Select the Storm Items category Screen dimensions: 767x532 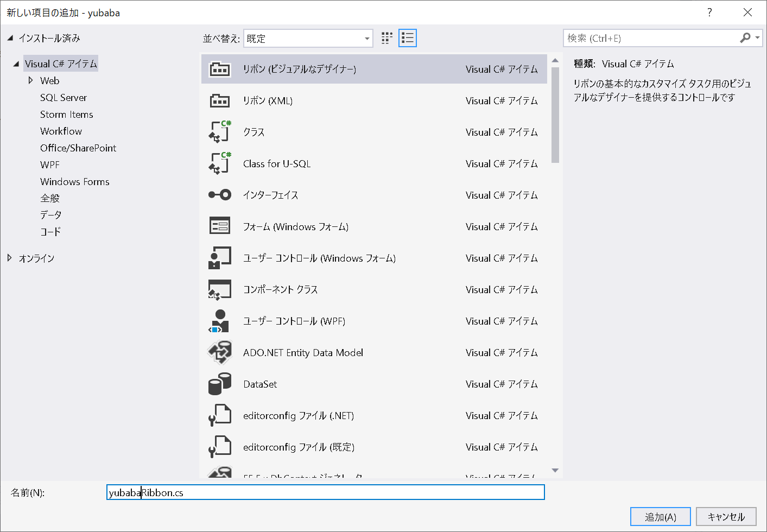(67, 115)
